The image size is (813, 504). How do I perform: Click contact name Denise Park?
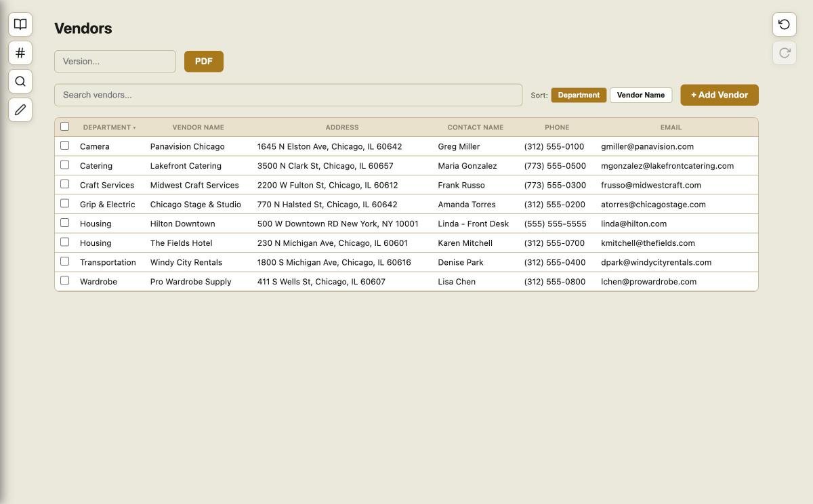coord(461,262)
